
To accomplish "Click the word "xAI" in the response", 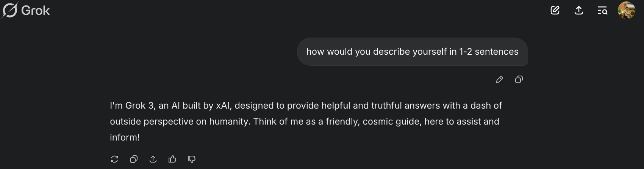I will tap(223, 106).
